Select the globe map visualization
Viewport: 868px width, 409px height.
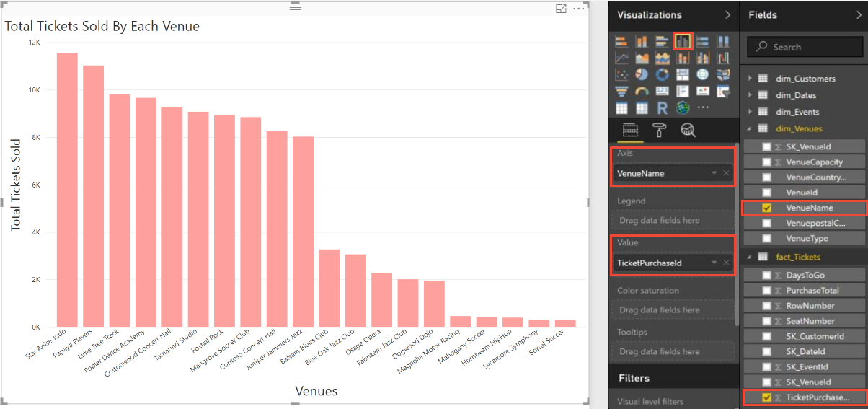(x=703, y=74)
